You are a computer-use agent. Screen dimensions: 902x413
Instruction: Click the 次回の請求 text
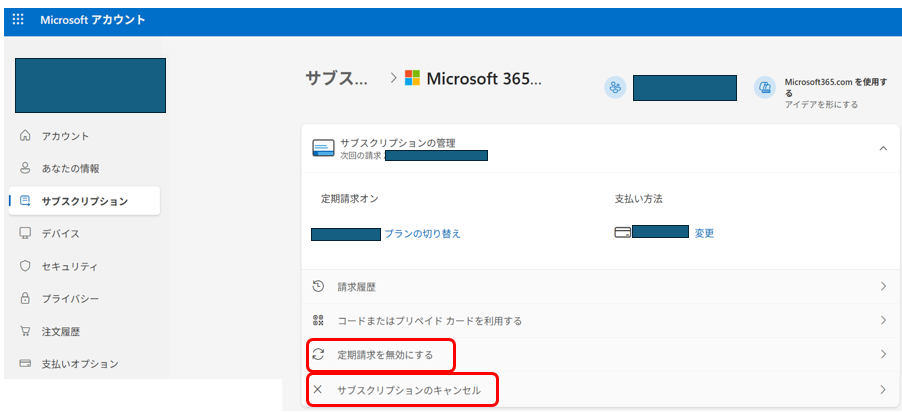tap(361, 155)
